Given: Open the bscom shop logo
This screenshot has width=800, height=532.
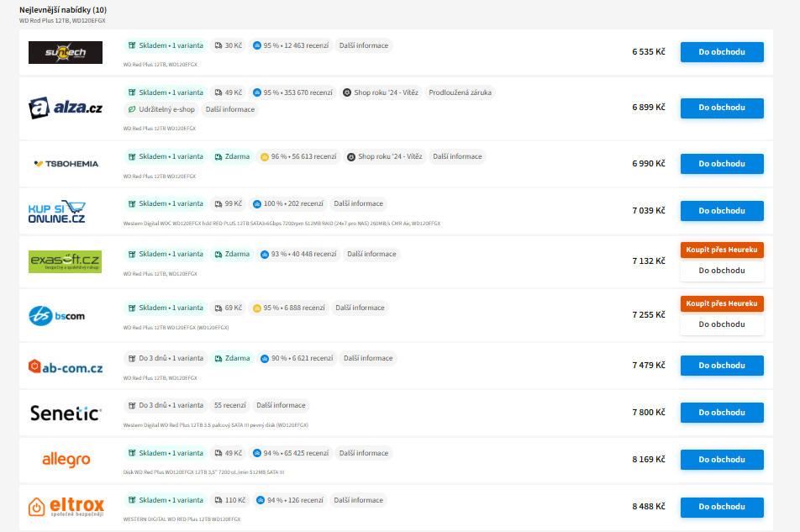Looking at the screenshot, I should 56,316.
